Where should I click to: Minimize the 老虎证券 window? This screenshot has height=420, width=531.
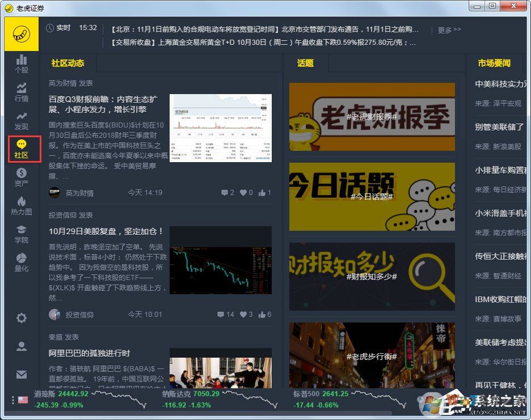(477, 6)
